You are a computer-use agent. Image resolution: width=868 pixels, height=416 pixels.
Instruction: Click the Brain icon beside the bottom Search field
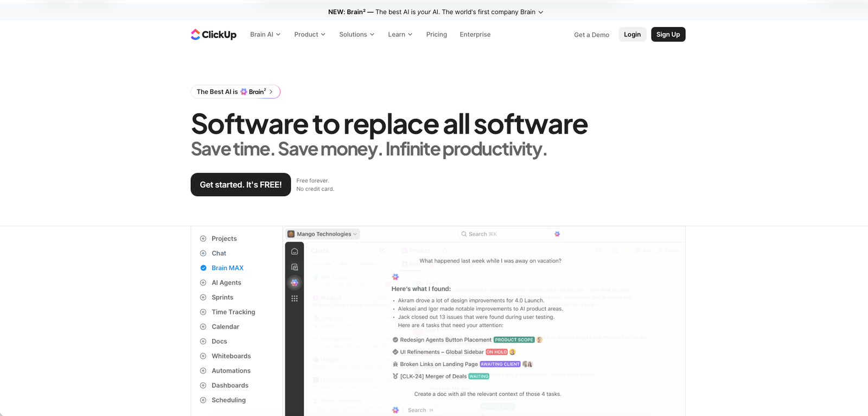coord(395,410)
